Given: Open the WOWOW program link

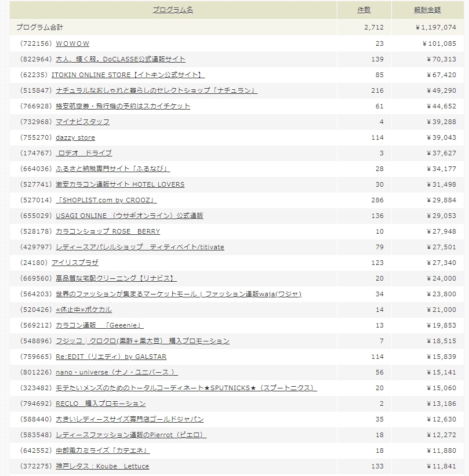Looking at the screenshot, I should click(72, 43).
